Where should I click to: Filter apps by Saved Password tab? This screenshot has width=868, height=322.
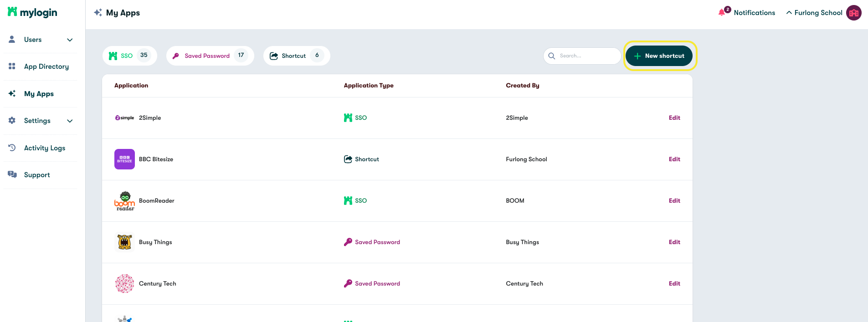tap(210, 56)
